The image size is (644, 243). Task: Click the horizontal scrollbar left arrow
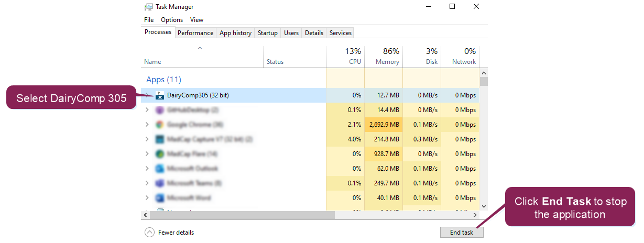[x=146, y=215]
